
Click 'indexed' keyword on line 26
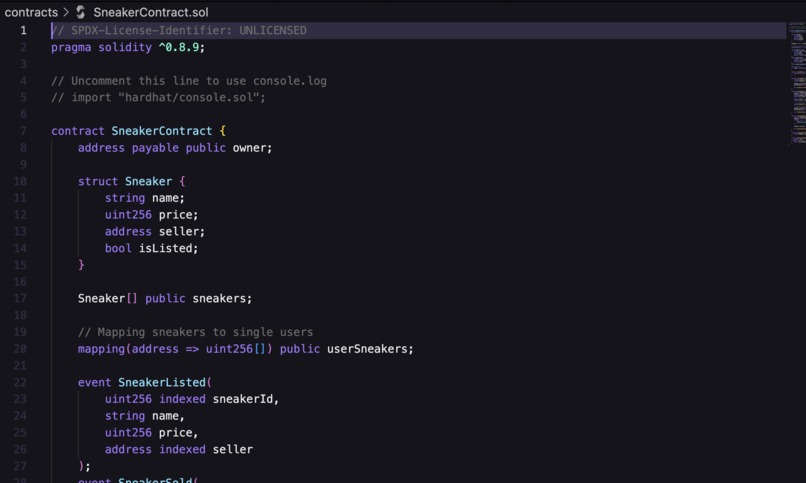coord(182,450)
